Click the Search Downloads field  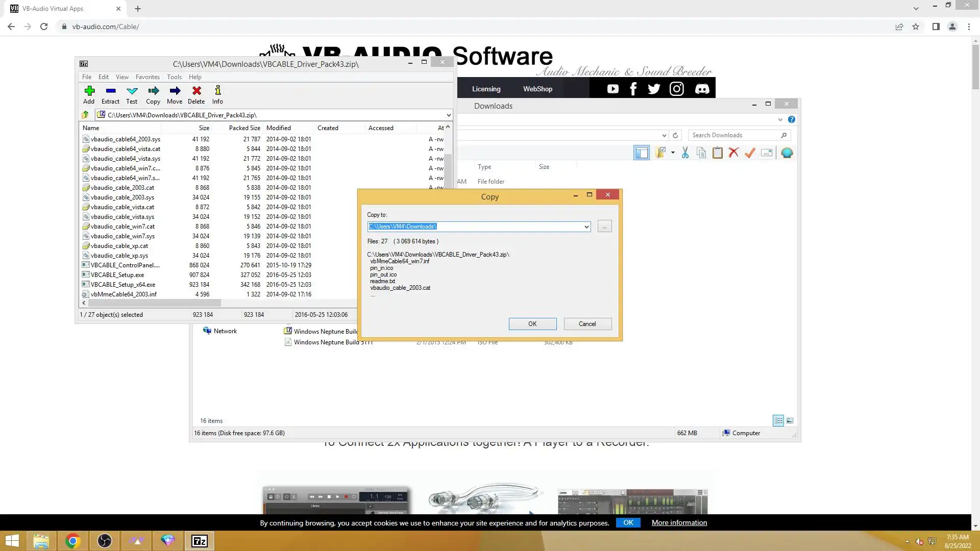733,135
